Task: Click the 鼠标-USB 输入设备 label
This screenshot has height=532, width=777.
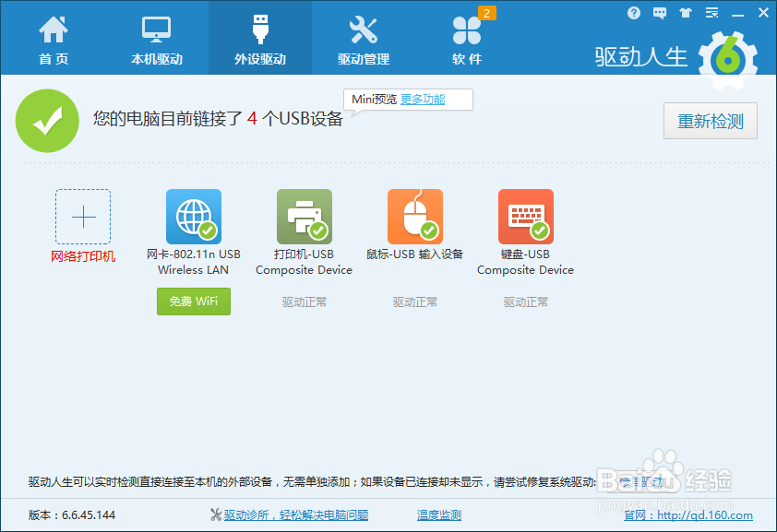Action: 414,254
